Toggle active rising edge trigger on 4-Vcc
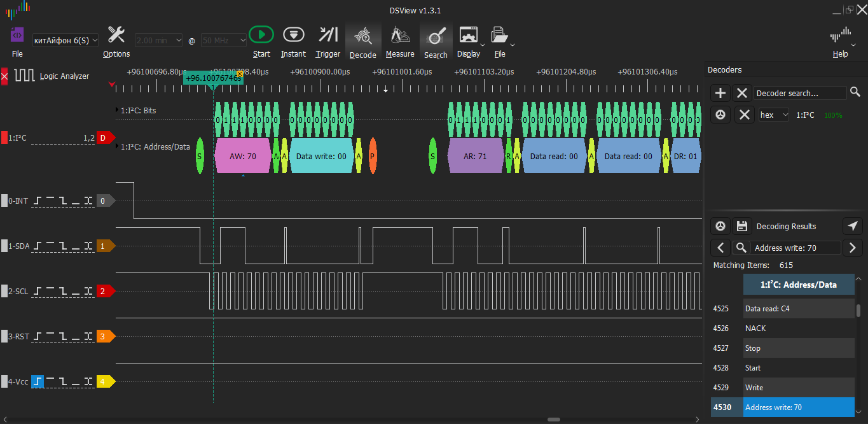 [38, 382]
